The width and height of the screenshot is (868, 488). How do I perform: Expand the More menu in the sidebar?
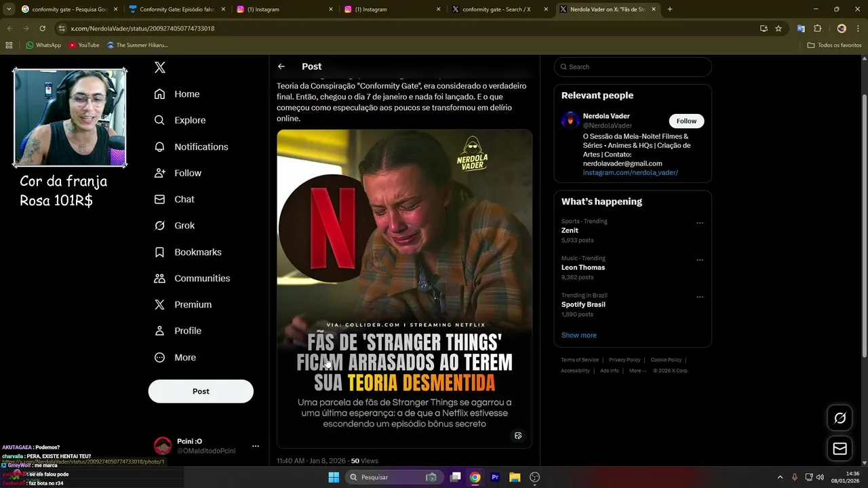coord(175,357)
